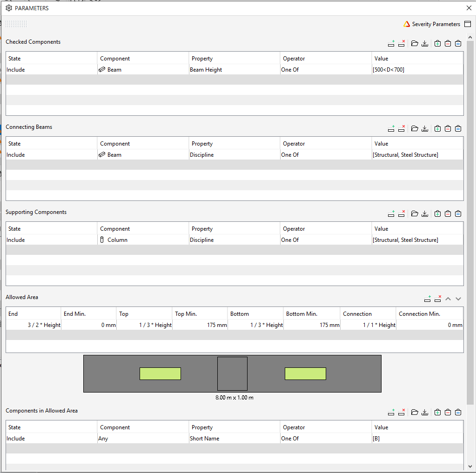The width and height of the screenshot is (476, 473).
Task: Maximize the parameters panel view
Action: (468, 24)
